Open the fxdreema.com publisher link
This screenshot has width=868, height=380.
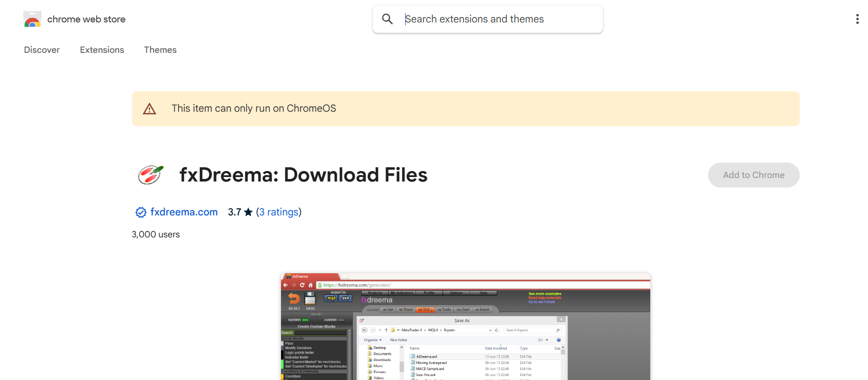[184, 212]
